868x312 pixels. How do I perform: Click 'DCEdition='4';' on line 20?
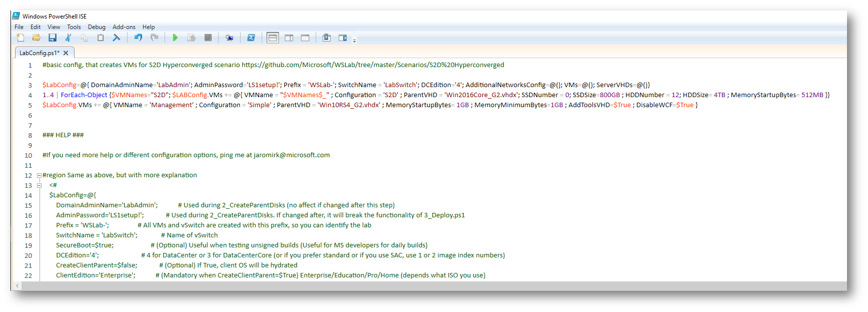coord(78,255)
